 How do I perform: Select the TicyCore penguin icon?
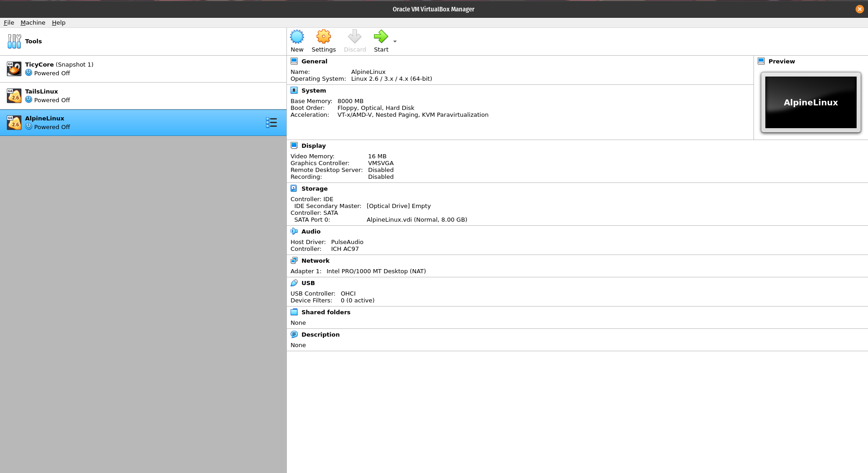pyautogui.click(x=14, y=69)
